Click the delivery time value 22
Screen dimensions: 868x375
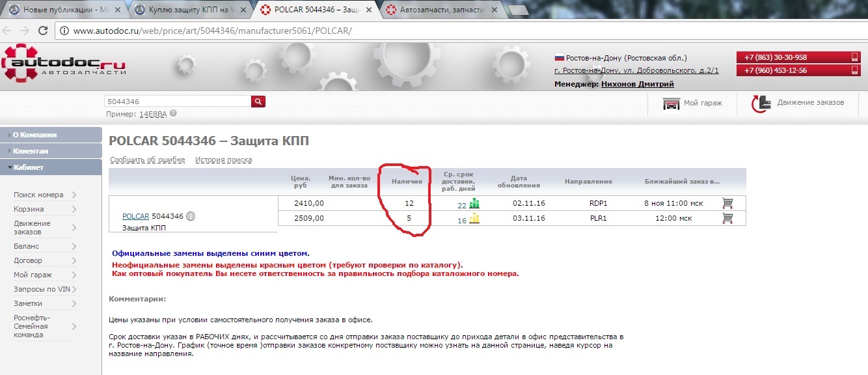(x=462, y=205)
